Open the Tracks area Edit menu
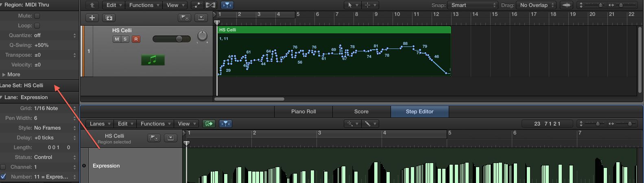The height and width of the screenshot is (183, 644). pos(114,5)
